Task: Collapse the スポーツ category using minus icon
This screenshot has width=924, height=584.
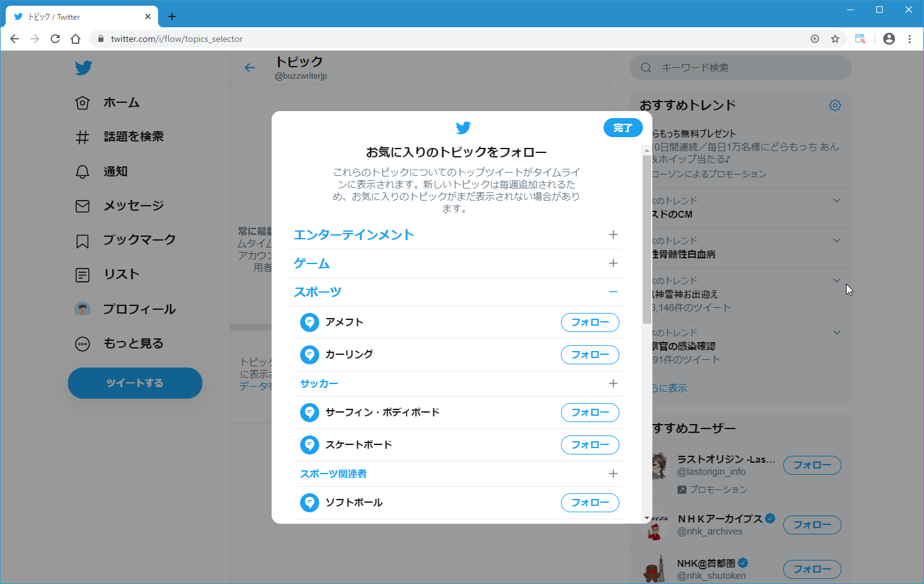Action: pos(613,291)
